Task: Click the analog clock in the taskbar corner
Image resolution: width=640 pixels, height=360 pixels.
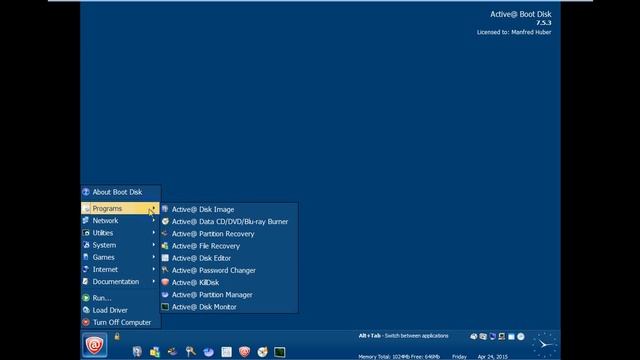Action: (544, 345)
